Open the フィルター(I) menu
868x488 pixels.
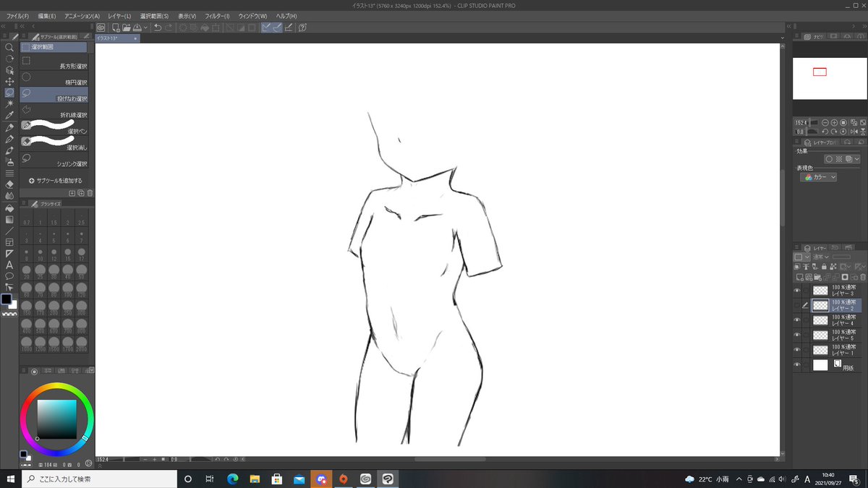click(217, 16)
